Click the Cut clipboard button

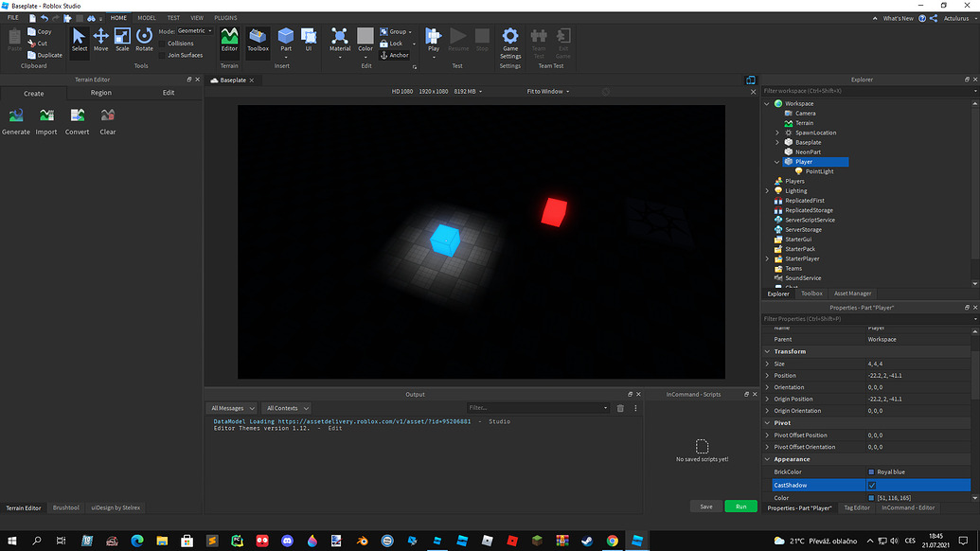(38, 44)
